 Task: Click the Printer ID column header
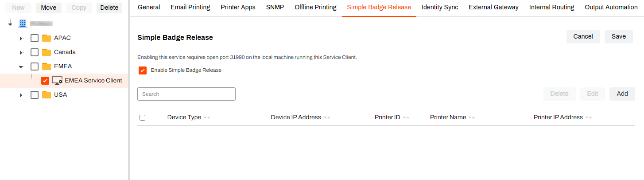(x=388, y=117)
